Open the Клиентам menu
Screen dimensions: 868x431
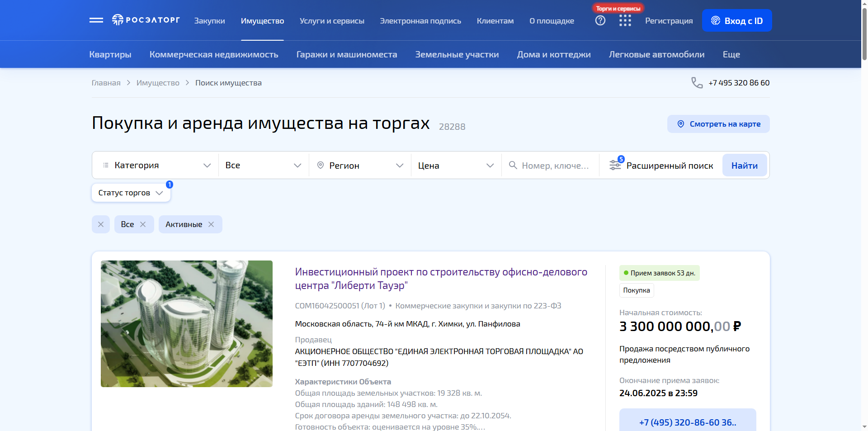coord(495,21)
